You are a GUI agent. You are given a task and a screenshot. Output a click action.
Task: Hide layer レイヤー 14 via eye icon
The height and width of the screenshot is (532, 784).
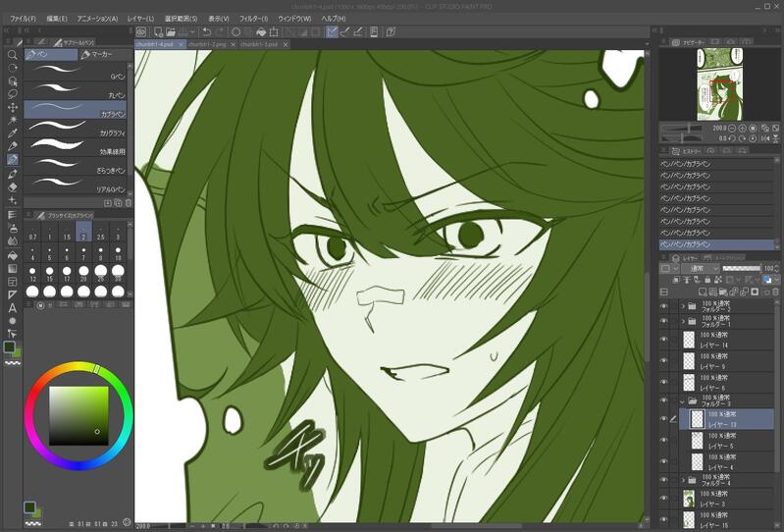[664, 340]
